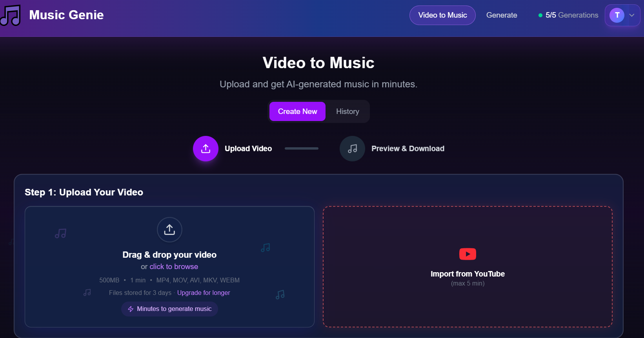Click the T user avatar
Screen dimensions: 644x338
coord(617,15)
